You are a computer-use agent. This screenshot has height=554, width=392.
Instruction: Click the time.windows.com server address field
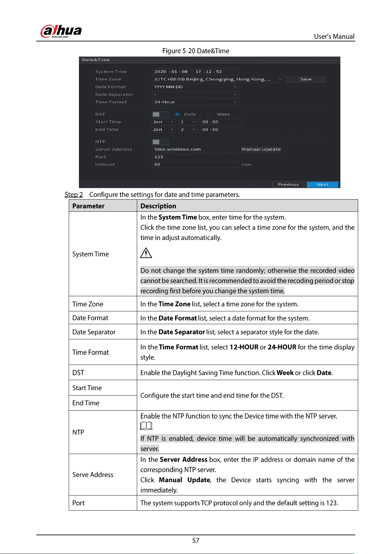[x=195, y=149]
